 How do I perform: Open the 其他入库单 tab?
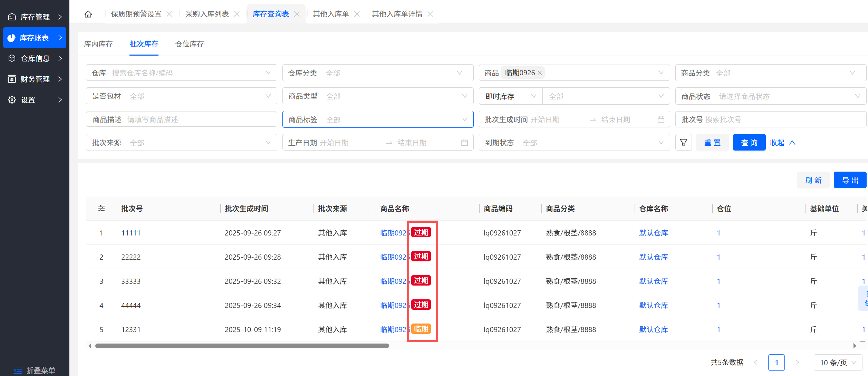click(331, 14)
